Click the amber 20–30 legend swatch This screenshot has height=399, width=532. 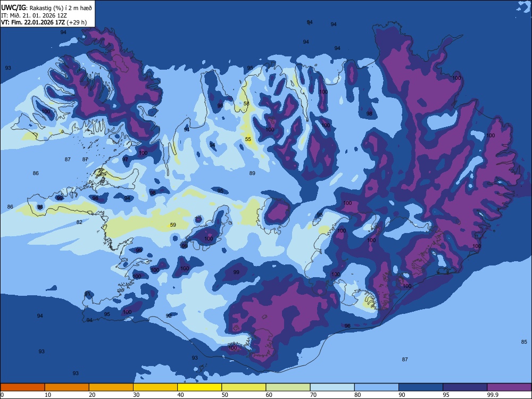pyautogui.click(x=111, y=387)
